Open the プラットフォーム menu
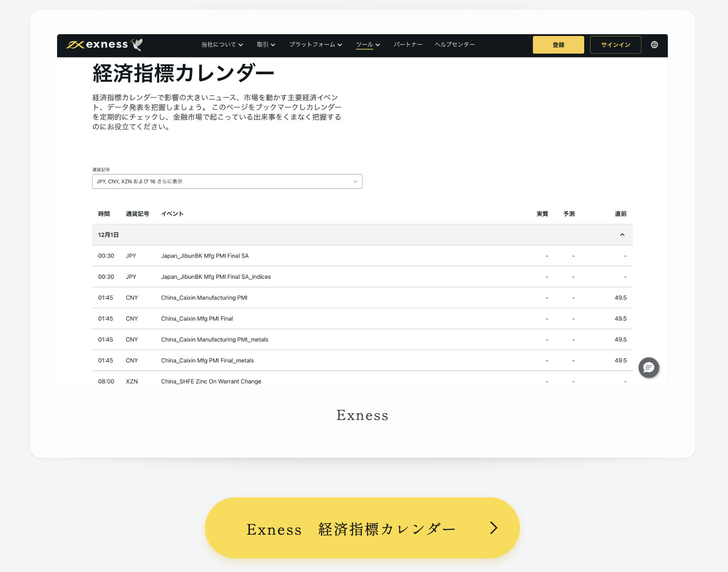The width and height of the screenshot is (728, 572). click(315, 45)
